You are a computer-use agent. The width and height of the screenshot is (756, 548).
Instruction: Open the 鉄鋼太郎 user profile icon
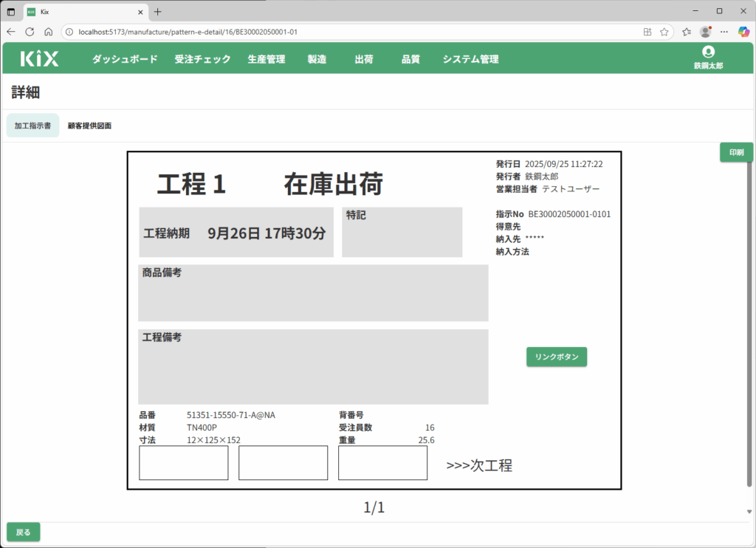click(708, 52)
